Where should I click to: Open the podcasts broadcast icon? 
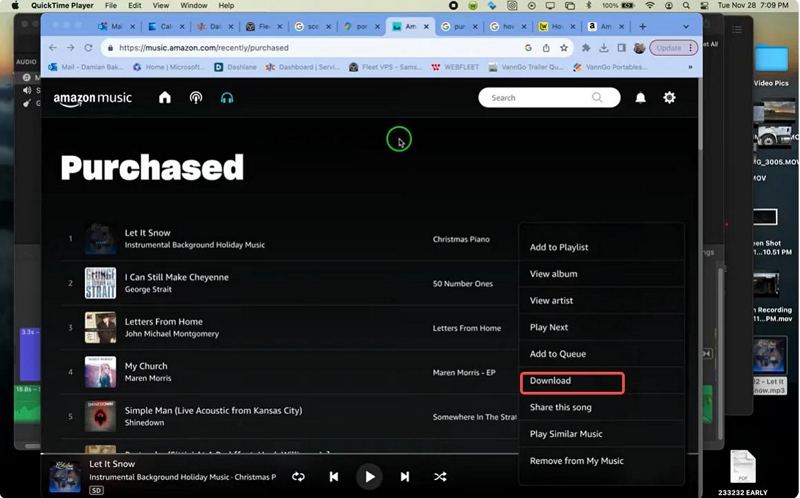point(196,97)
